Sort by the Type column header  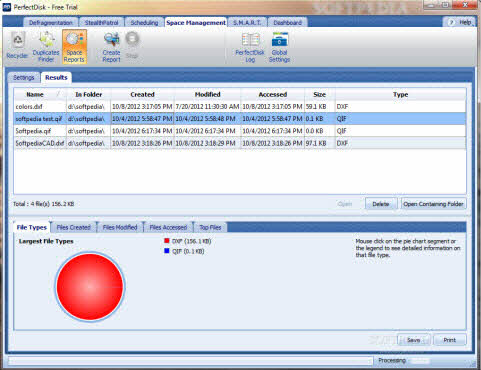pos(400,94)
